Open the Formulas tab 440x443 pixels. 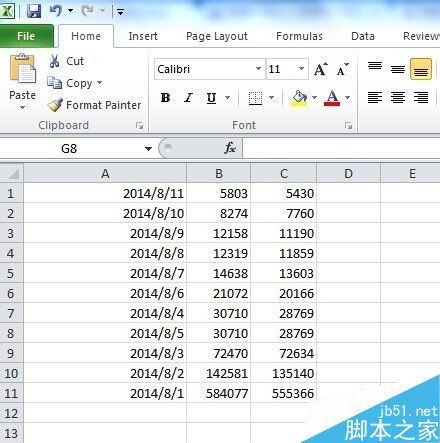[299, 36]
